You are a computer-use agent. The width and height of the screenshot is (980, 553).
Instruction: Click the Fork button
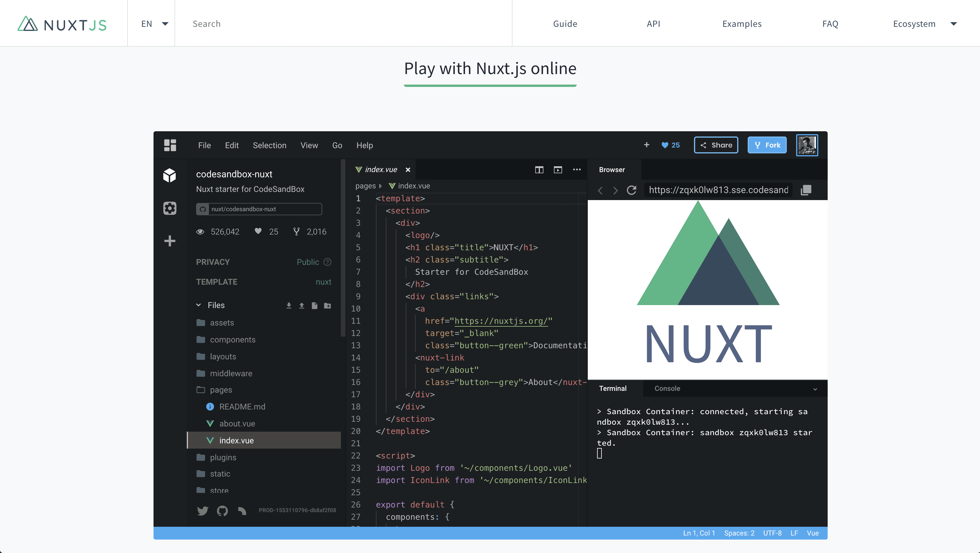767,145
